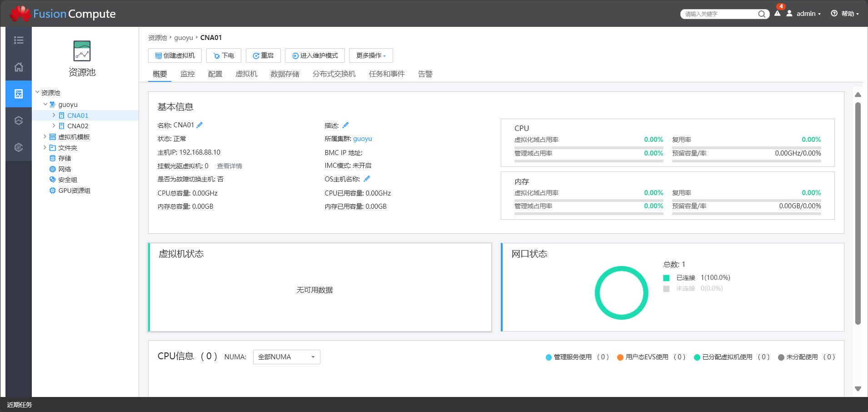Switch to the 分布式交换机 tab
Screen dimensions: 868x412
coord(334,74)
